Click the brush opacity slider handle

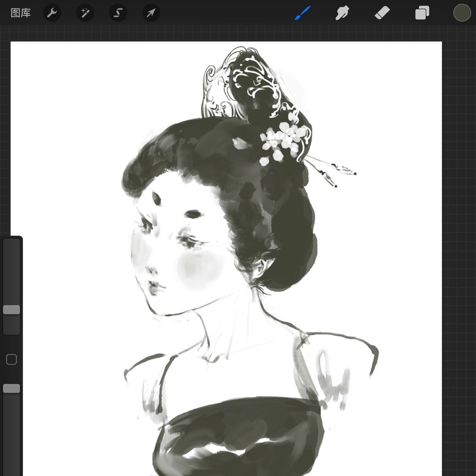coord(11,388)
